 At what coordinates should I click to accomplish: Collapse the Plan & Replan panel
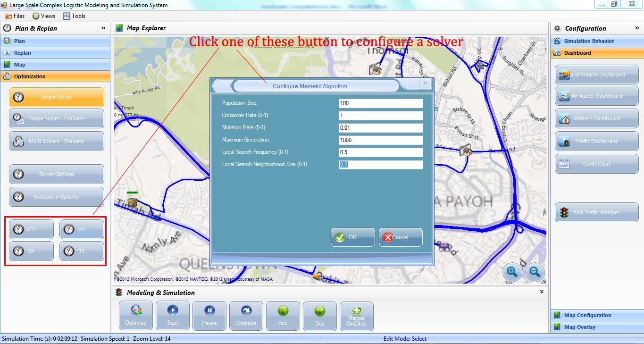click(103, 28)
